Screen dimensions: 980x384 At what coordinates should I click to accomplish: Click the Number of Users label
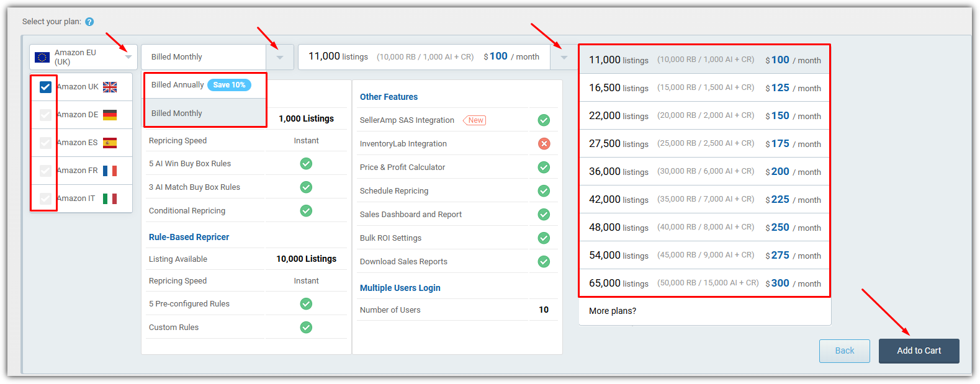(390, 310)
